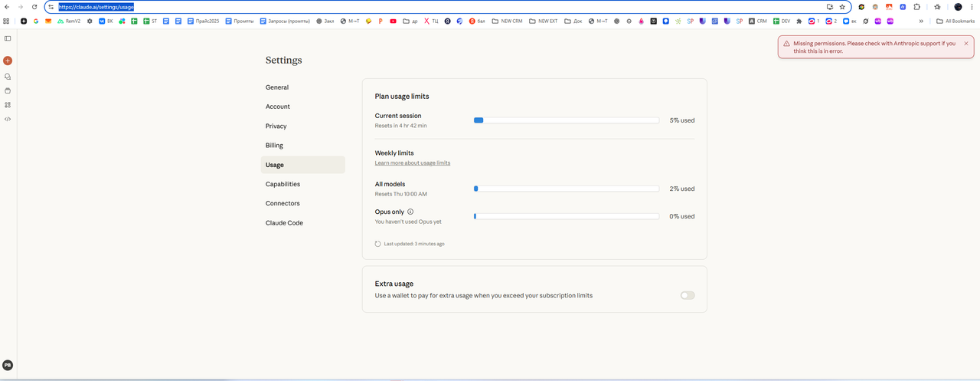
Task: Select Claude Code in the settings menu
Action: tap(303, 223)
